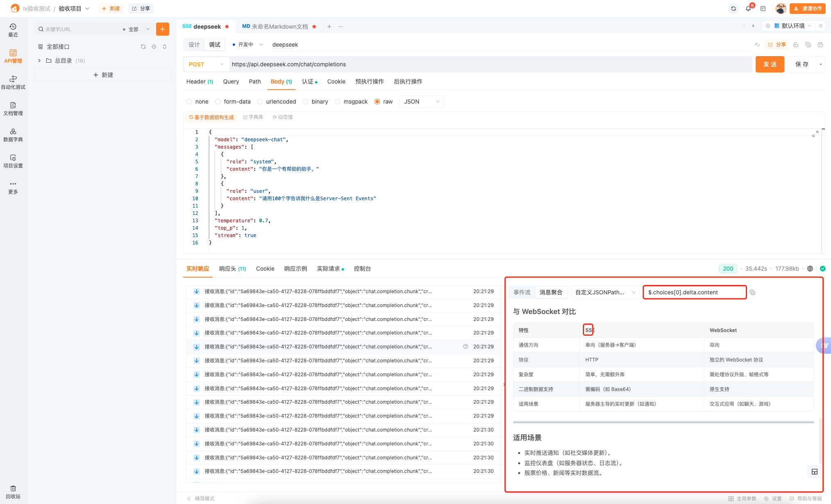This screenshot has width=831, height=504.
Task: Click the edit description icon left of 分享
Action: pyautogui.click(x=757, y=45)
